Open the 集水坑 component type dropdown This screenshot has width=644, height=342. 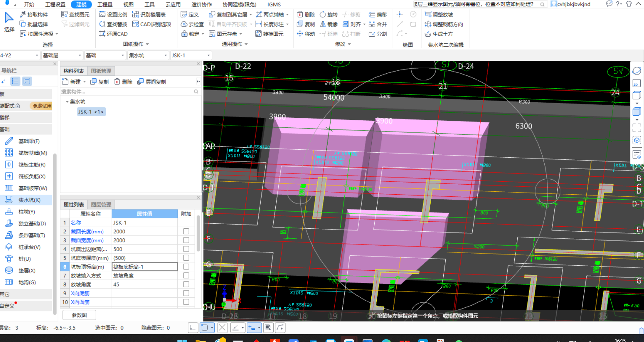(148, 55)
